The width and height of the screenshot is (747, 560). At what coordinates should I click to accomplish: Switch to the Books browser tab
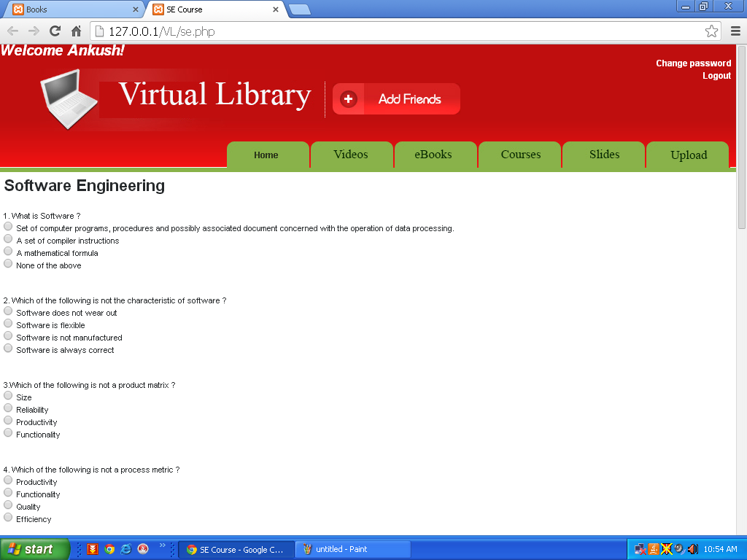[74, 9]
